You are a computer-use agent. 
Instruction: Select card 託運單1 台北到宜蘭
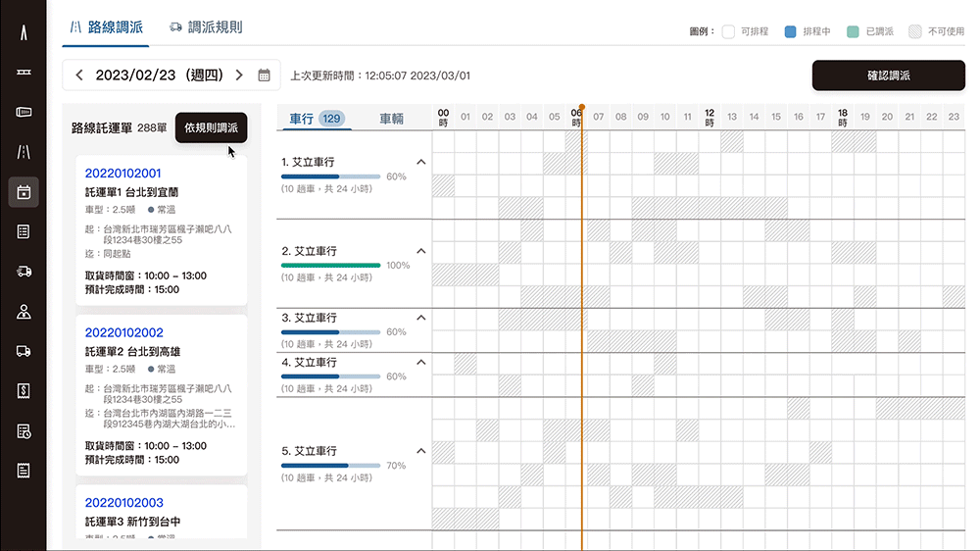[x=162, y=230]
